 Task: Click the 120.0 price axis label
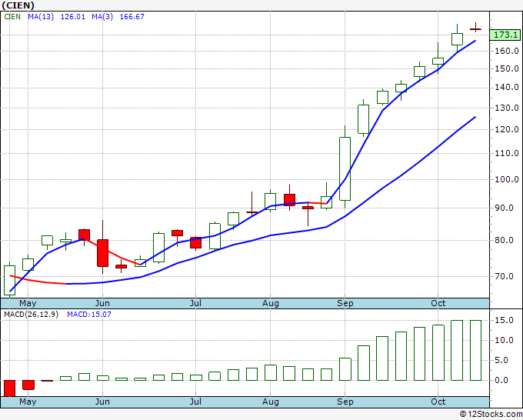coord(508,129)
